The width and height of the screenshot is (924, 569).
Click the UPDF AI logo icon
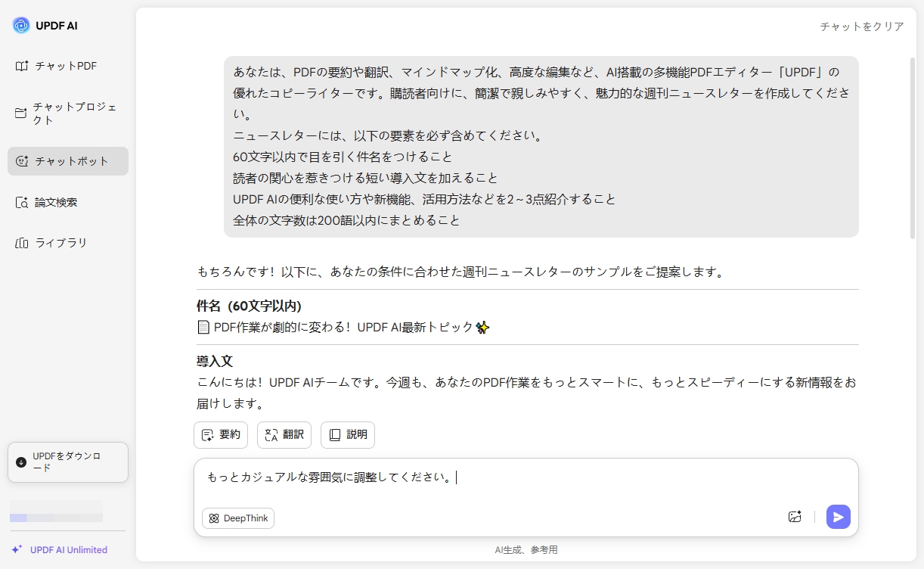click(x=21, y=26)
